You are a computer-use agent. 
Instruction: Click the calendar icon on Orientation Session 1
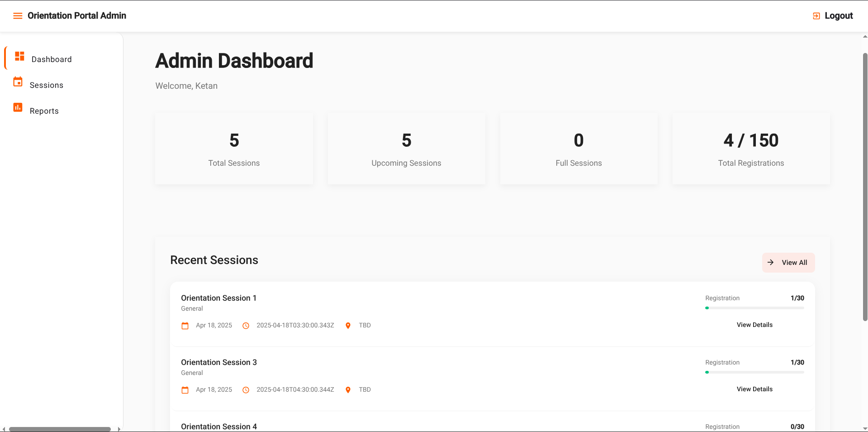coord(185,325)
